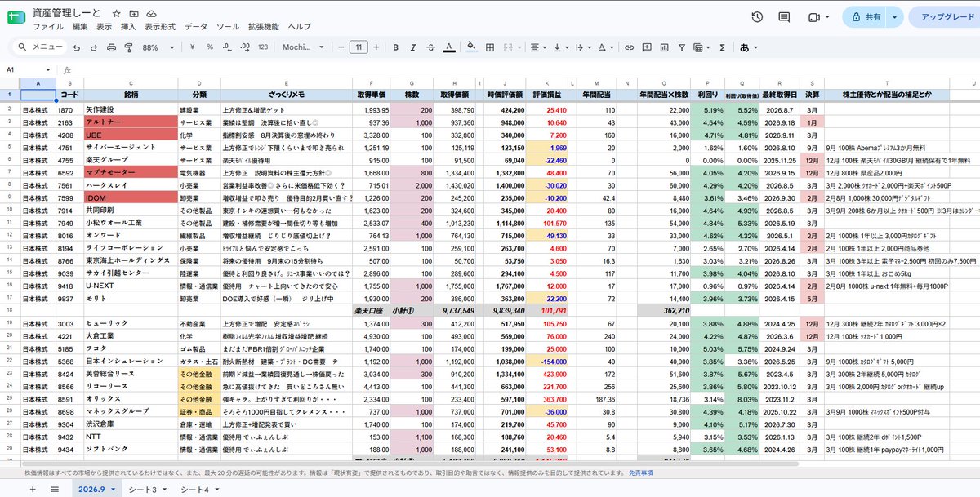Activate the paint format roller tool
The width and height of the screenshot is (980, 497).
tap(127, 47)
